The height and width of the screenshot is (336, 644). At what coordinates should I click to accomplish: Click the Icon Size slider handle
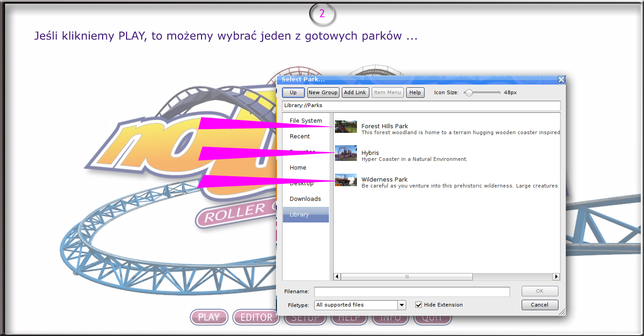tap(469, 93)
